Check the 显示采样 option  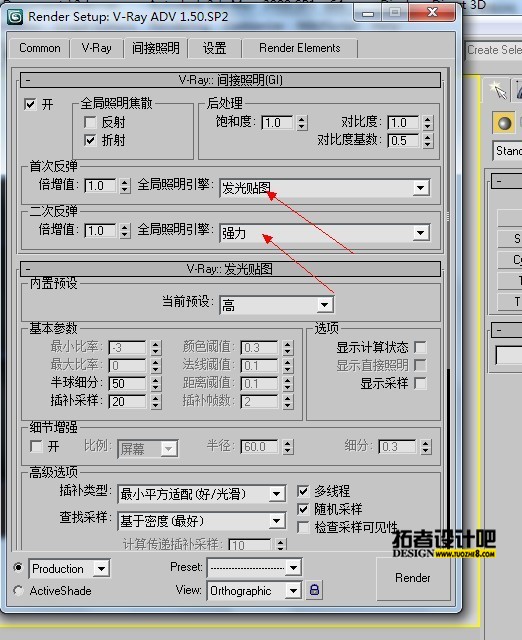420,383
